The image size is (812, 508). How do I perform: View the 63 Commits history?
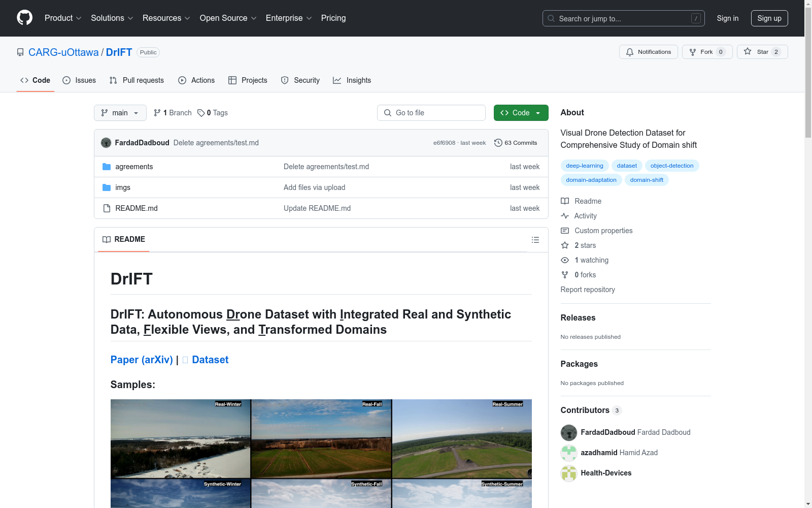pos(516,143)
